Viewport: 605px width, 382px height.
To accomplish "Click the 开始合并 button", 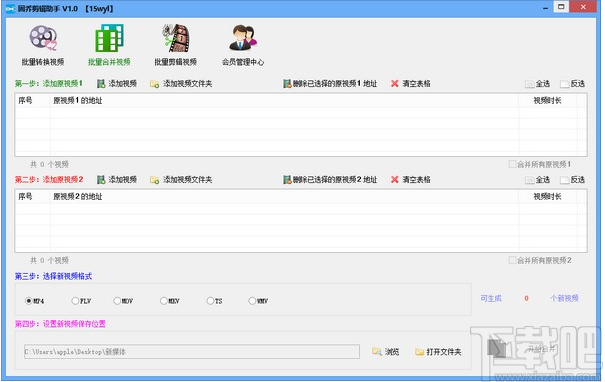I will coord(523,349).
